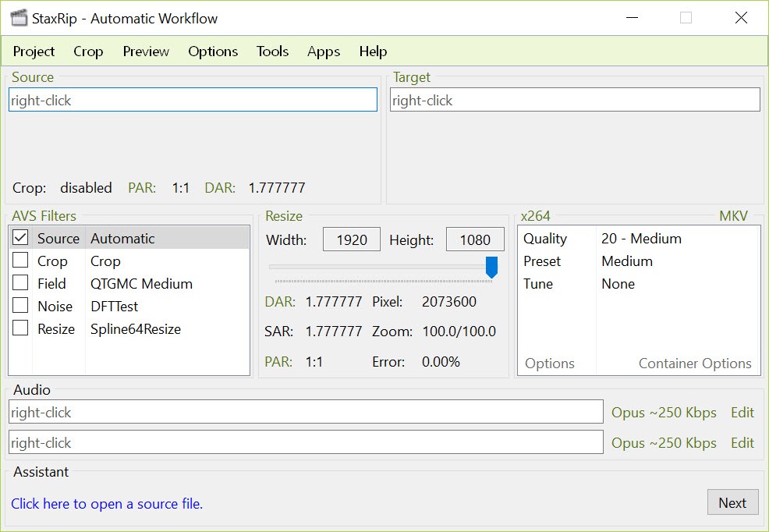Click the PAR label in Resize panel
Viewport: 769px width, 532px height.
(278, 362)
